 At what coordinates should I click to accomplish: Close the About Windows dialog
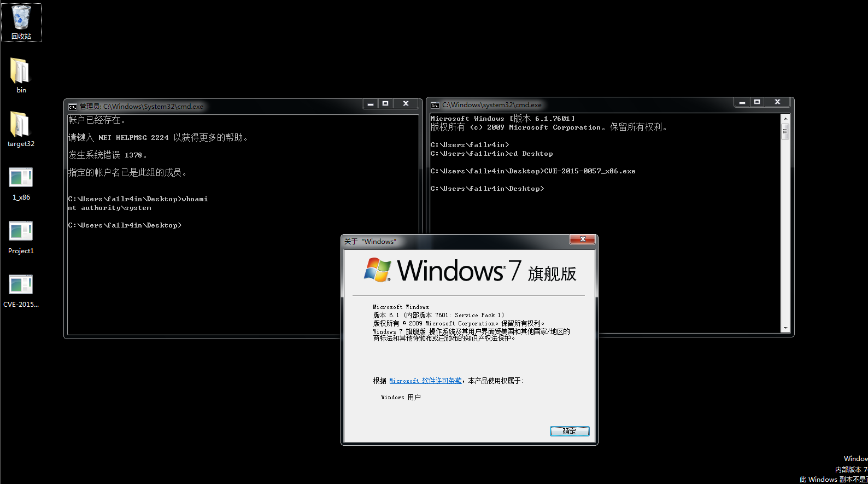click(583, 240)
